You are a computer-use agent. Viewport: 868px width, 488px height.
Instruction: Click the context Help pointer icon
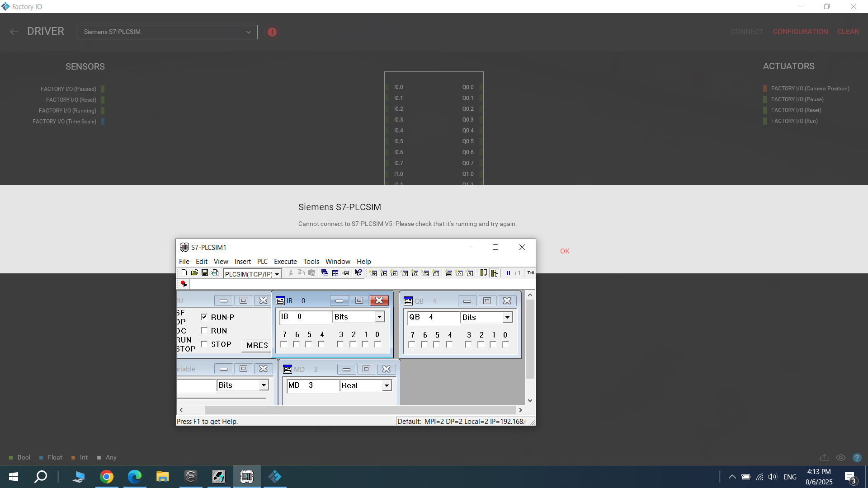pos(358,273)
